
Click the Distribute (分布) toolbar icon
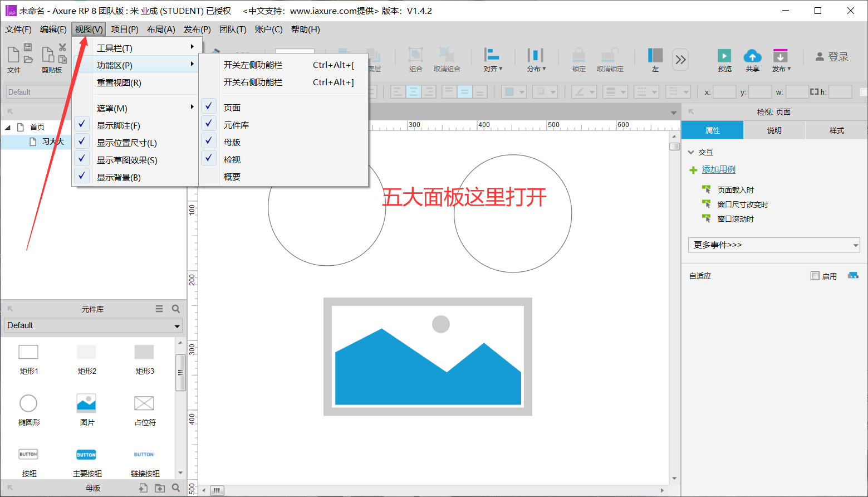pos(536,56)
